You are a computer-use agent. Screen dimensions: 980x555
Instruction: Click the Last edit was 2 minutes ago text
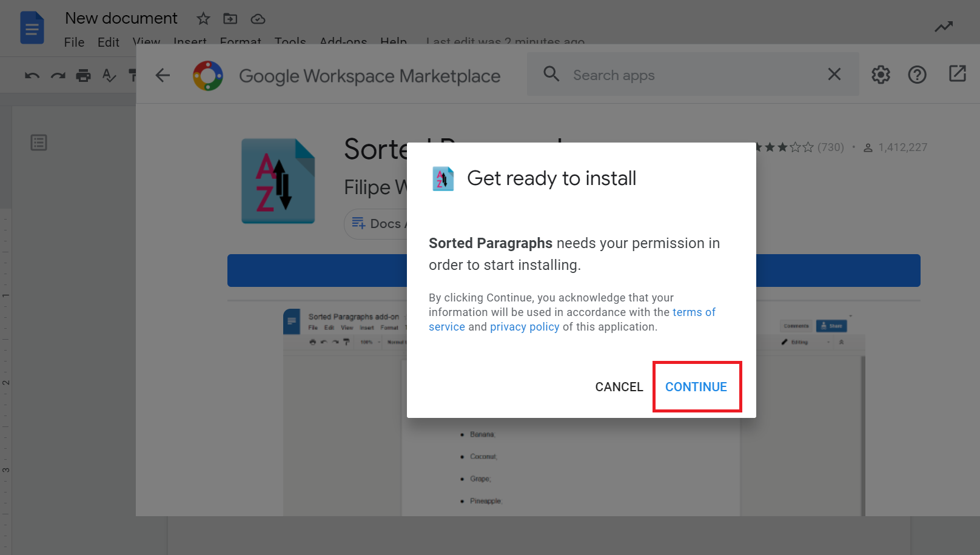[x=505, y=41]
